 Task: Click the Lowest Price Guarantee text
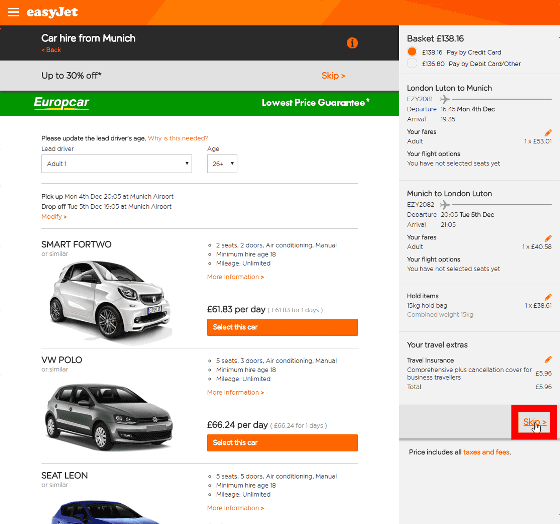click(315, 103)
